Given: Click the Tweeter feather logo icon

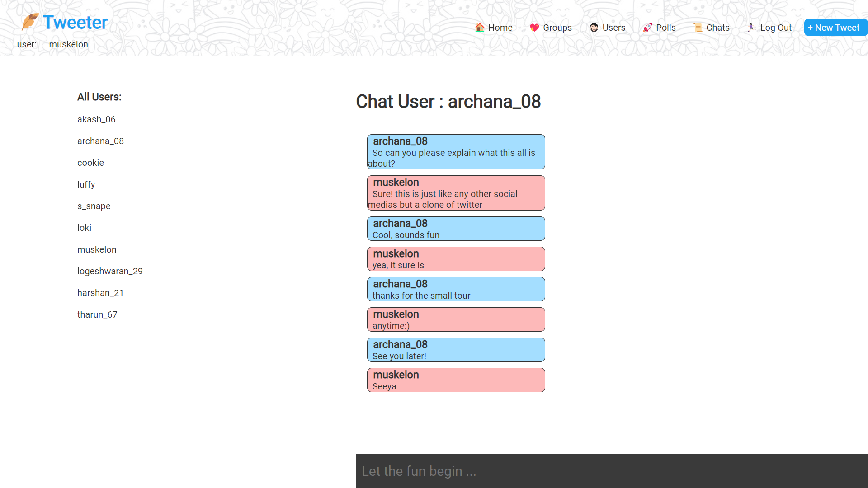Looking at the screenshot, I should pyautogui.click(x=30, y=22).
